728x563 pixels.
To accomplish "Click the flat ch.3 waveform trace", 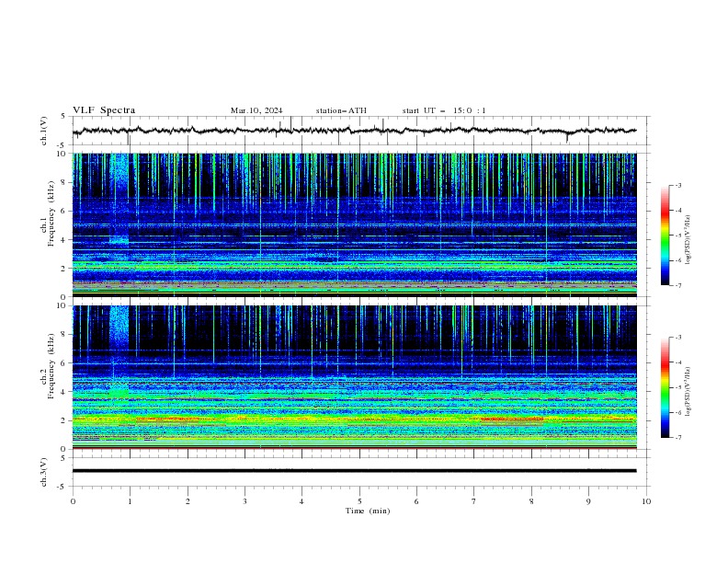I will 354,471.
